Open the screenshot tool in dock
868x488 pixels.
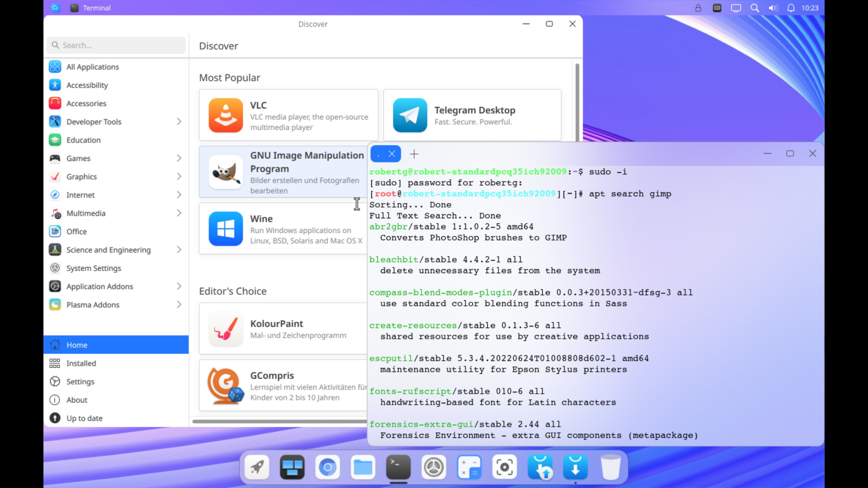click(x=505, y=467)
